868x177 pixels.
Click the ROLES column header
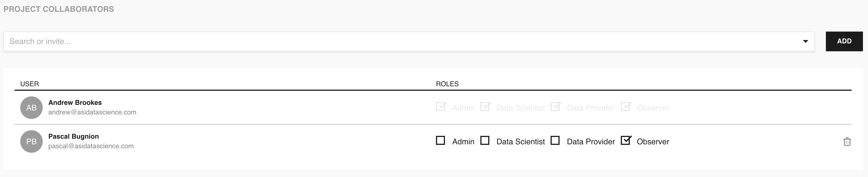click(x=447, y=84)
